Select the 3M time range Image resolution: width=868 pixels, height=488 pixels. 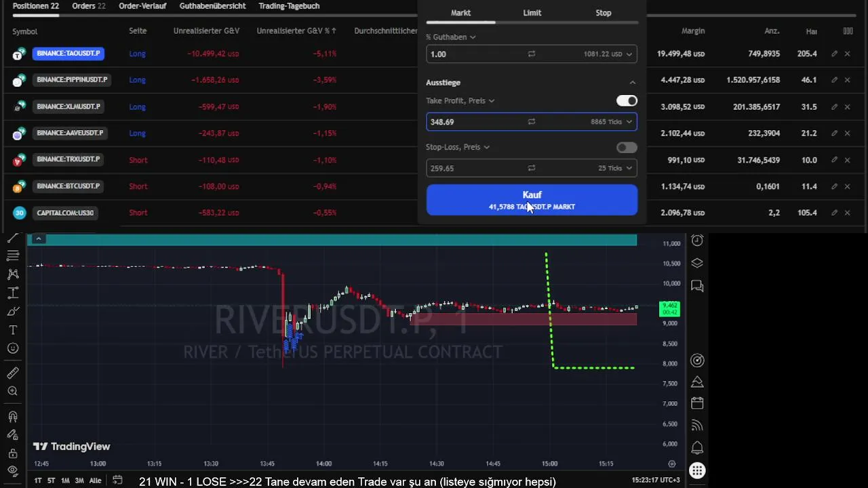[x=79, y=481]
